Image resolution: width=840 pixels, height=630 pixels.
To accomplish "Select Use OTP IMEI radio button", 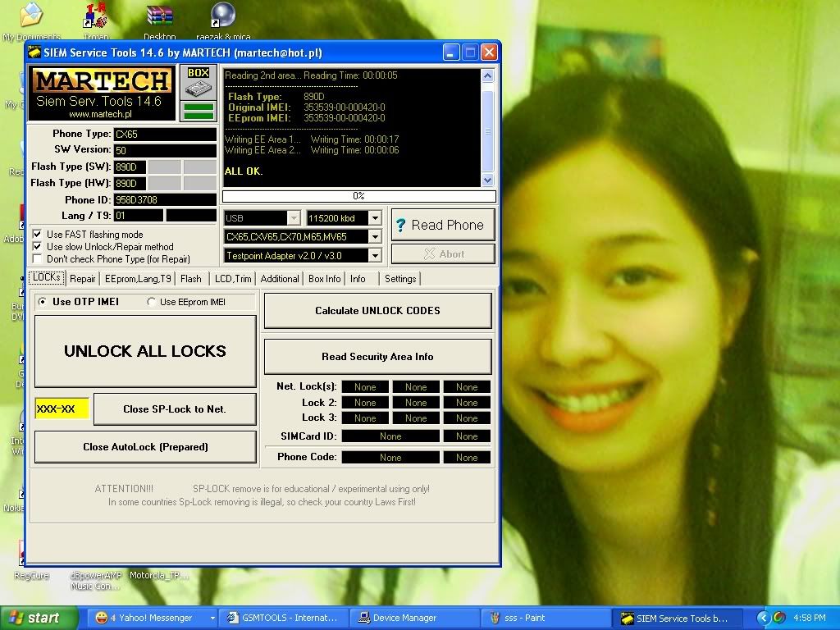I will coord(43,302).
